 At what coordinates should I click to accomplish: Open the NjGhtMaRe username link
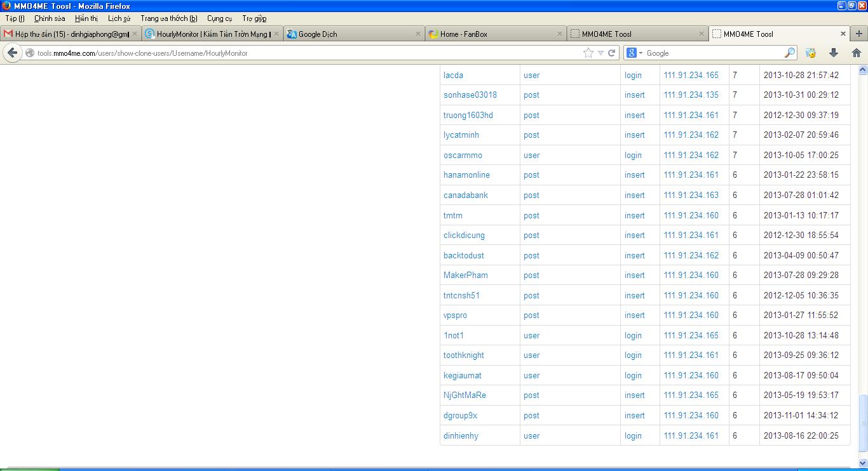[x=465, y=395]
